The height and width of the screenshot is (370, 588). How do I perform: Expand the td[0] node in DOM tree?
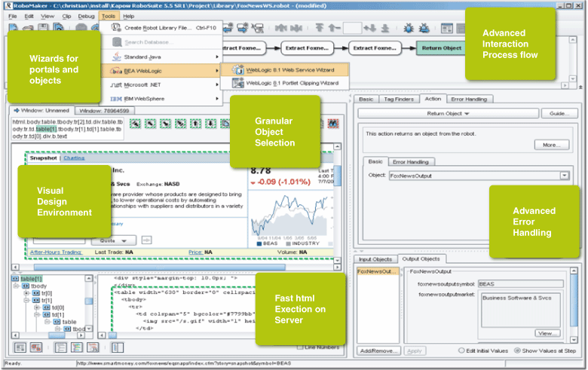click(37, 307)
